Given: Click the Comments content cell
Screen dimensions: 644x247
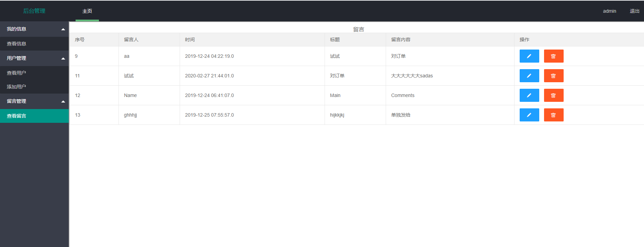Looking at the screenshot, I should click(450, 95).
